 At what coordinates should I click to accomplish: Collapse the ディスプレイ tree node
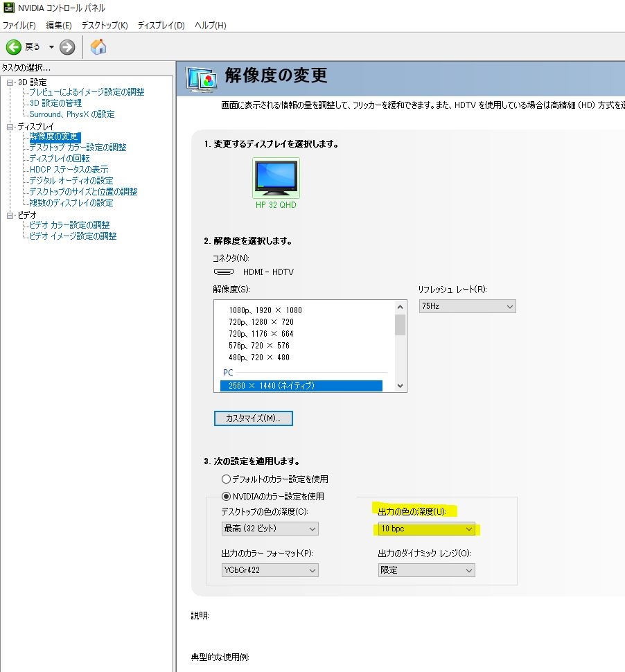pyautogui.click(x=10, y=126)
